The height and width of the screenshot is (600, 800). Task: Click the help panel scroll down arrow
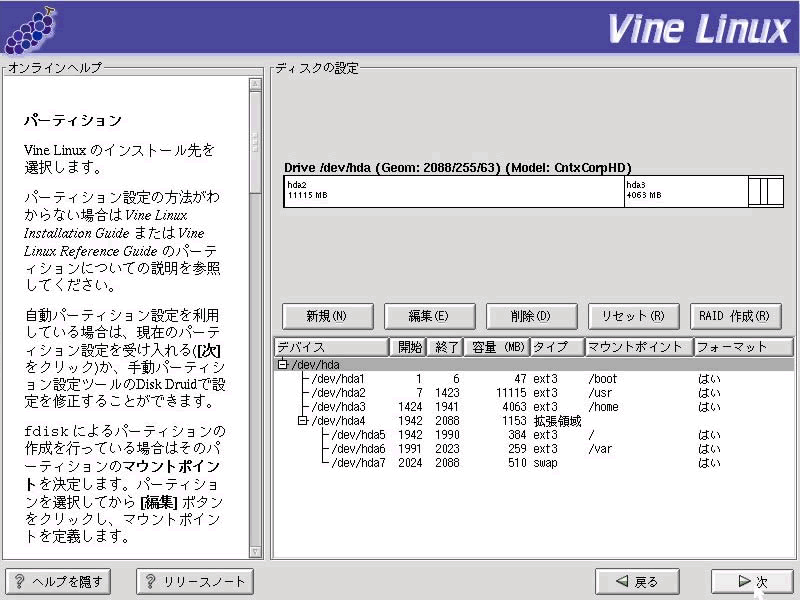pos(255,552)
